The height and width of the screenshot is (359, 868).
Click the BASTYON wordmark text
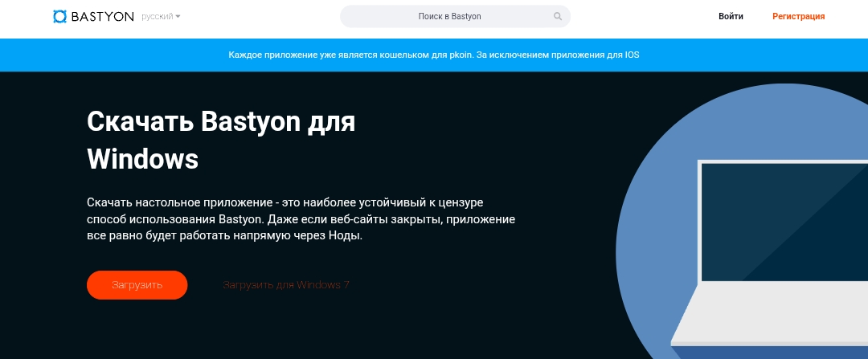click(x=103, y=16)
